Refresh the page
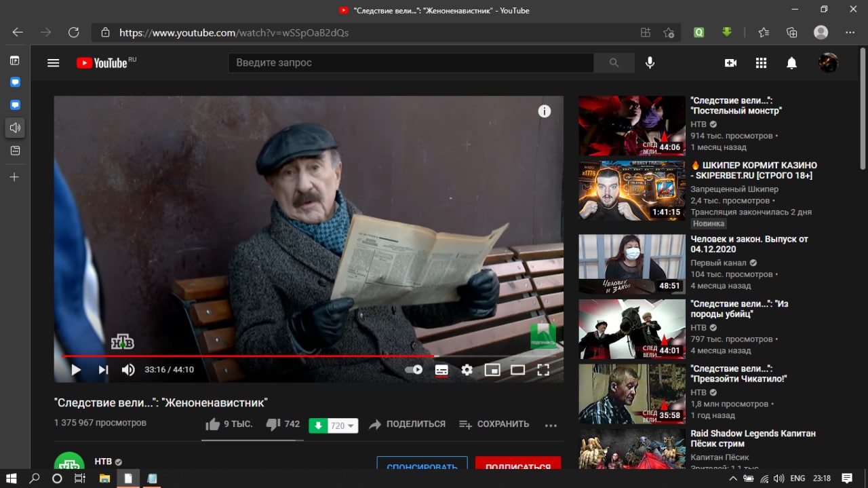 [x=74, y=32]
